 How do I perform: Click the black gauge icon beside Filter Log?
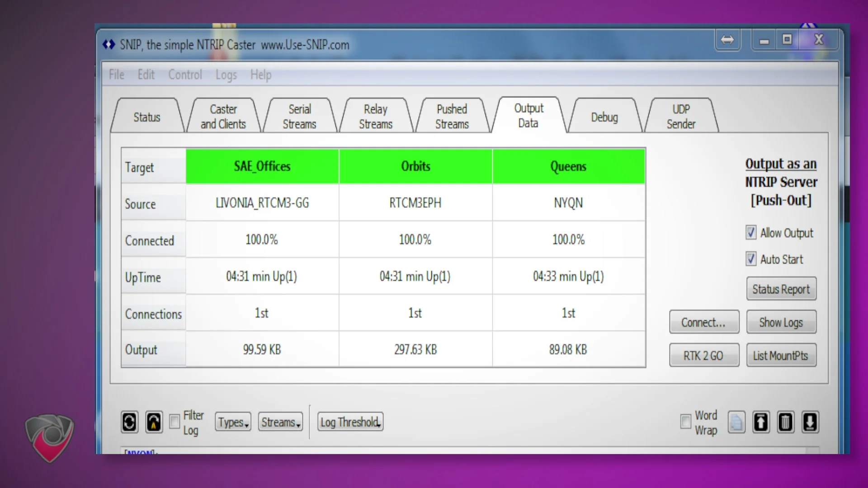point(154,422)
